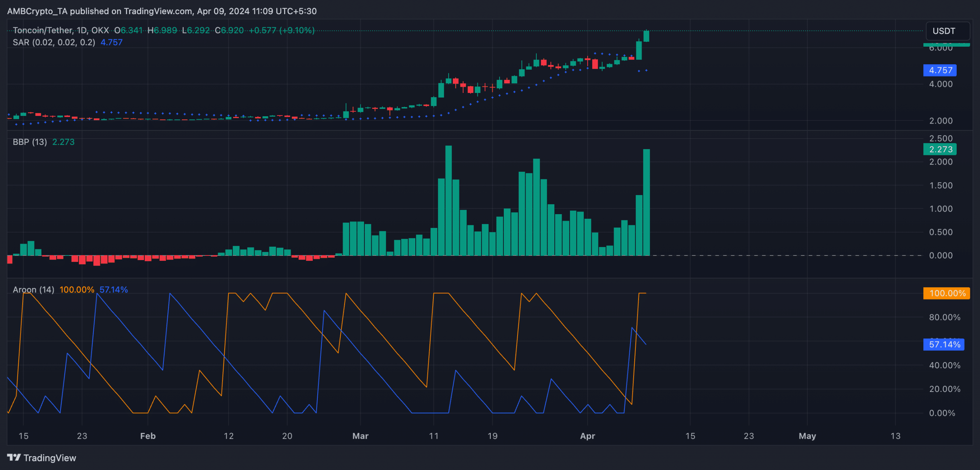The width and height of the screenshot is (980, 470).
Task: Click the 19 date label on axis
Action: (x=492, y=436)
